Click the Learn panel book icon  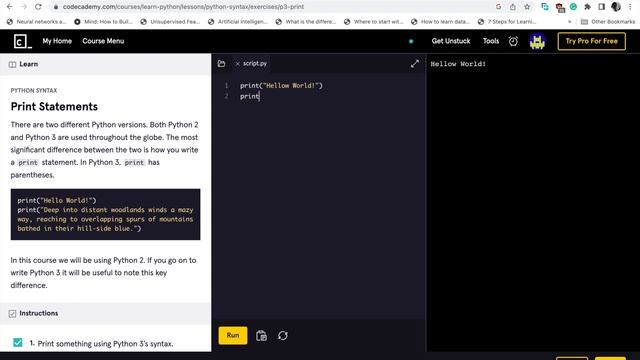12,64
